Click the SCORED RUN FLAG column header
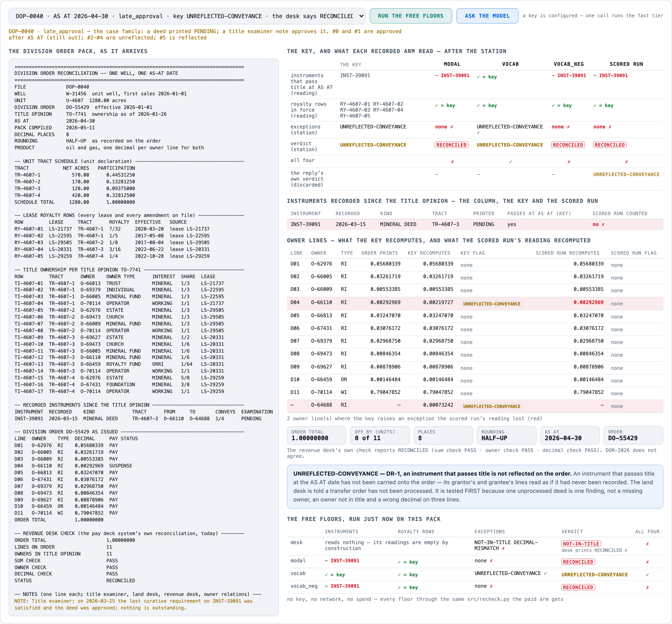The height and width of the screenshot is (624, 672). [633, 253]
